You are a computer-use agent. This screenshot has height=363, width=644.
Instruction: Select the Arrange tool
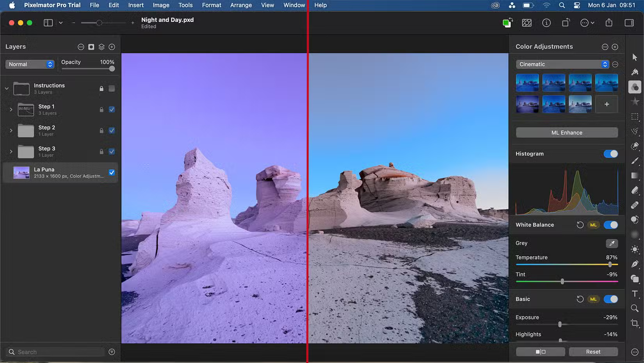click(x=634, y=57)
